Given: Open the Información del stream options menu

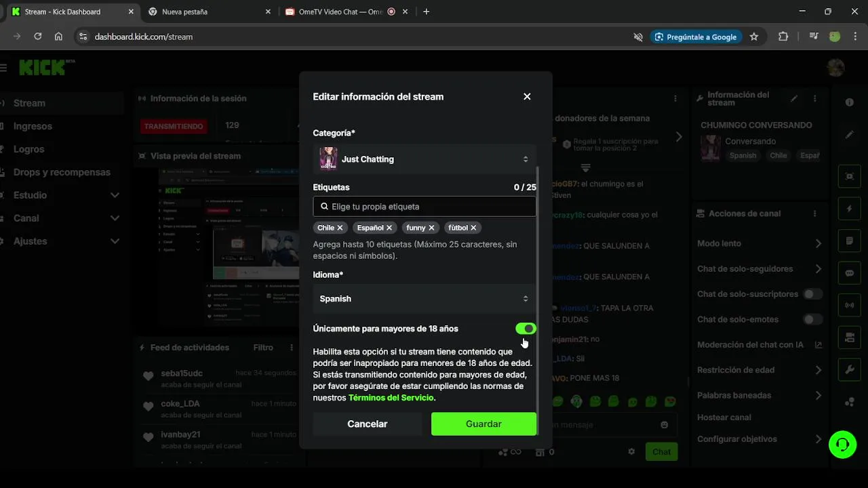Looking at the screenshot, I should [x=814, y=98].
